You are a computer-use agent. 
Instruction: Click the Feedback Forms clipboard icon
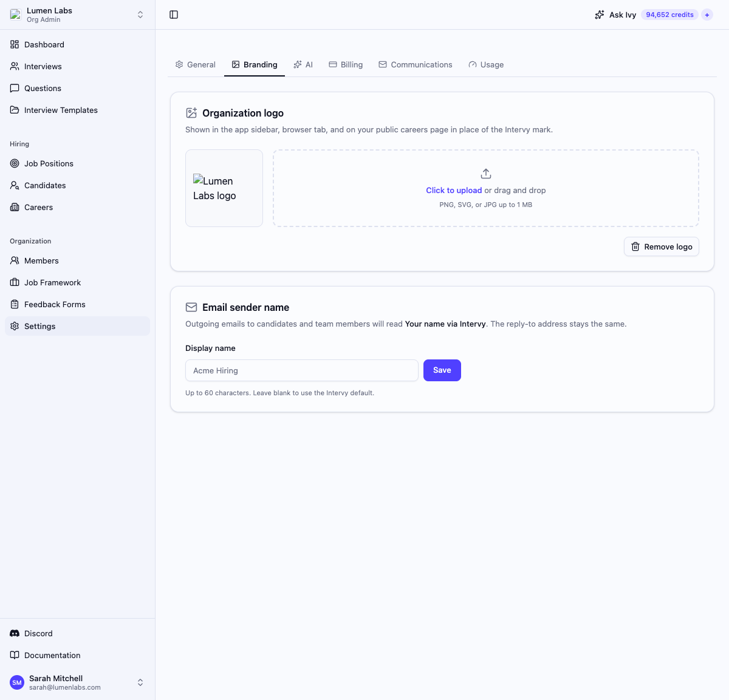tap(15, 304)
